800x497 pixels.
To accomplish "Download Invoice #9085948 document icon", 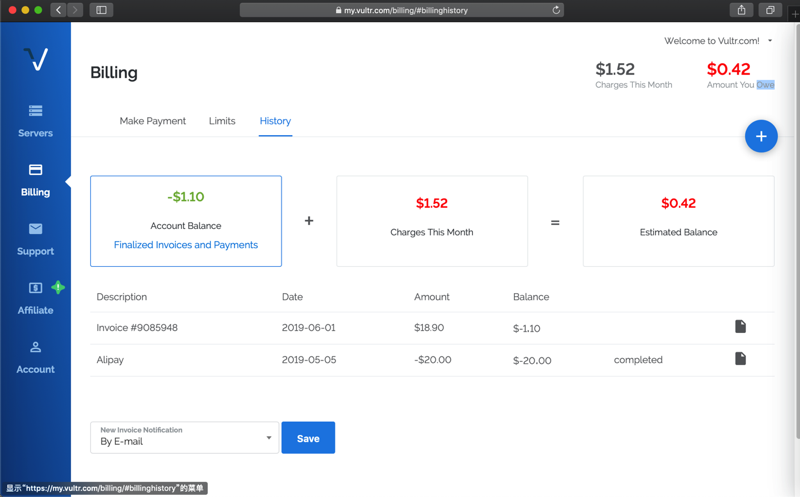I will pyautogui.click(x=740, y=327).
